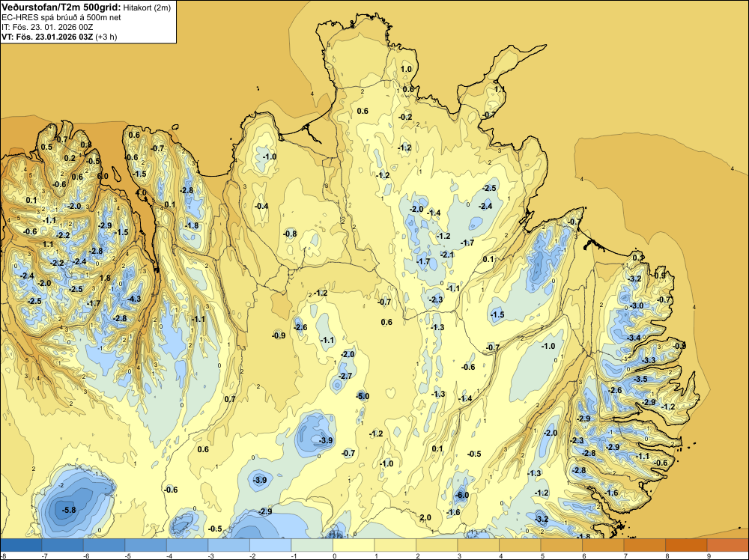Click the '-5.0' temperature value
This screenshot has height=560, width=749.
pyautogui.click(x=363, y=396)
